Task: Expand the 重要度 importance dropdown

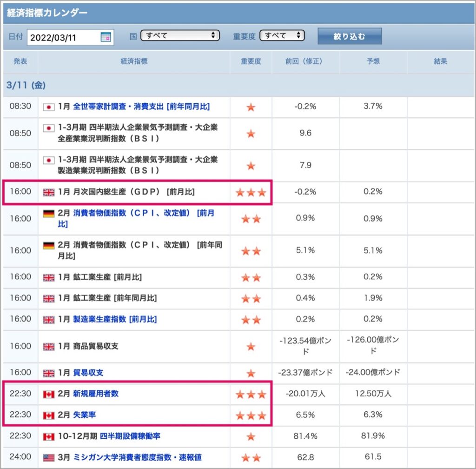Action: point(282,35)
